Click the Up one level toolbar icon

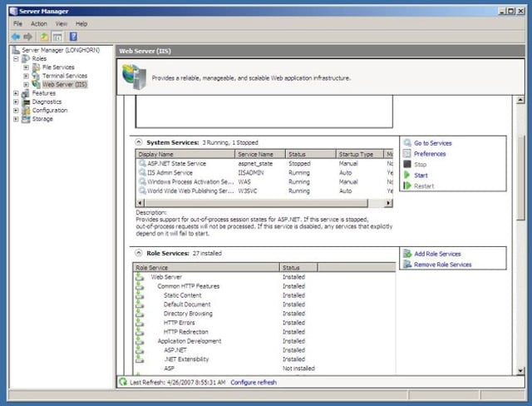[44, 37]
